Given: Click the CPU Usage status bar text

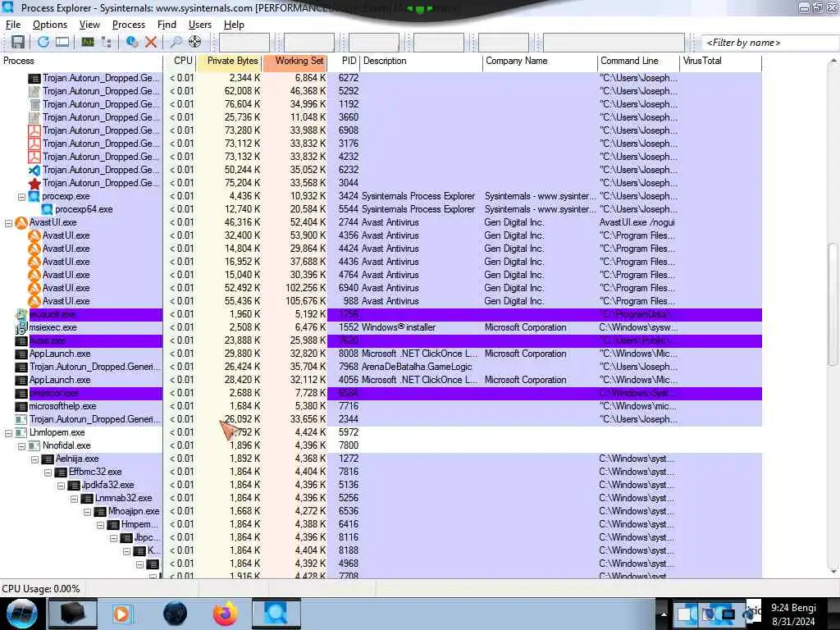Looking at the screenshot, I should click(41, 589).
